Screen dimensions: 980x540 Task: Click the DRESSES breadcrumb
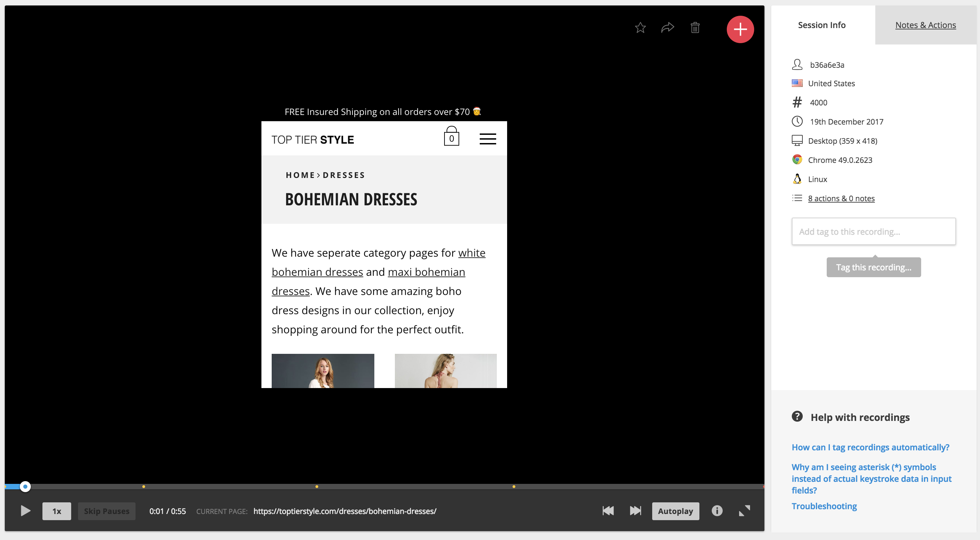coord(344,175)
